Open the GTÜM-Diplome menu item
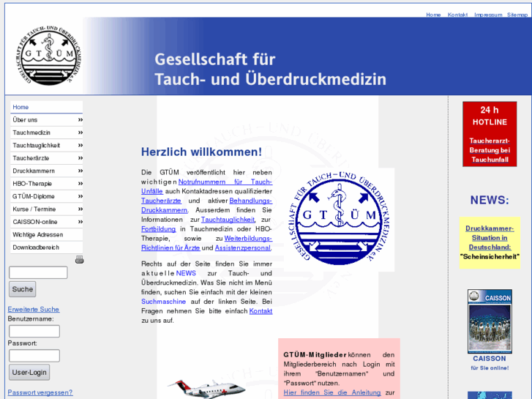The height and width of the screenshot is (399, 532). pyautogui.click(x=47, y=196)
